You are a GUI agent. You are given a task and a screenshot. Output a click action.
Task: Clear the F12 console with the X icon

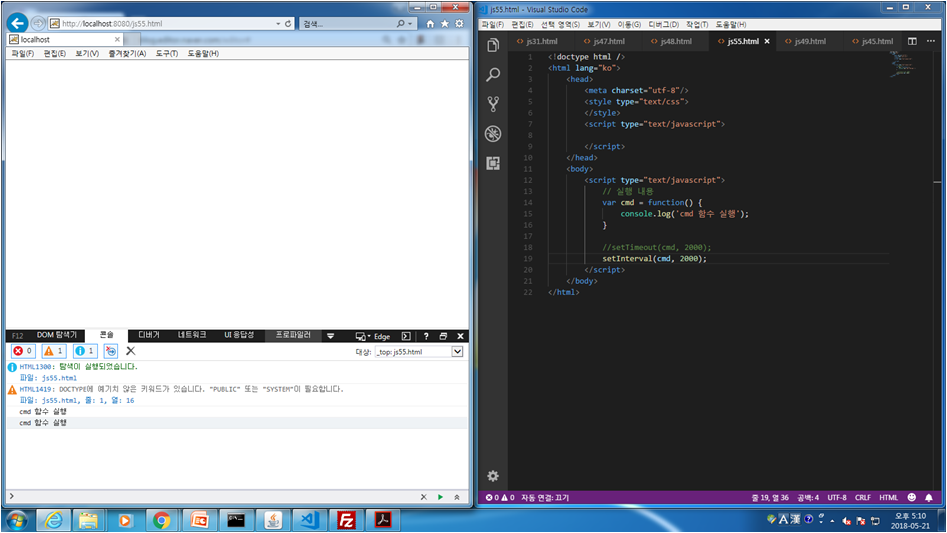click(130, 351)
